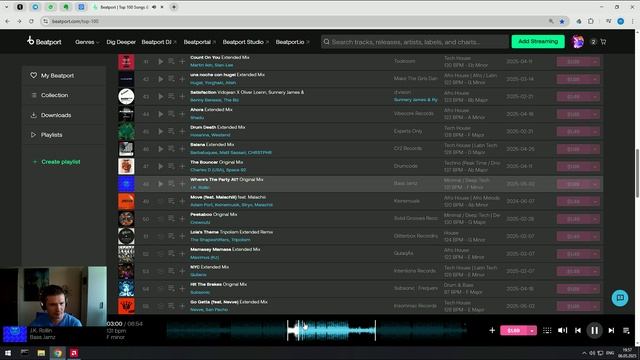Bookmark this page in Chrome
The image size is (640, 360).
(x=562, y=21)
